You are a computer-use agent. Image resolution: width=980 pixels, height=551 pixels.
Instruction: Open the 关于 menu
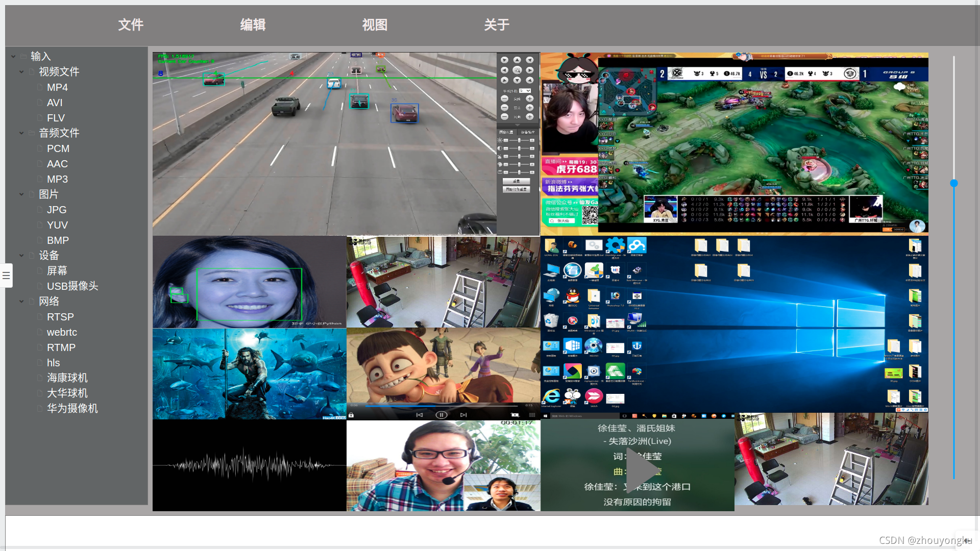(497, 24)
